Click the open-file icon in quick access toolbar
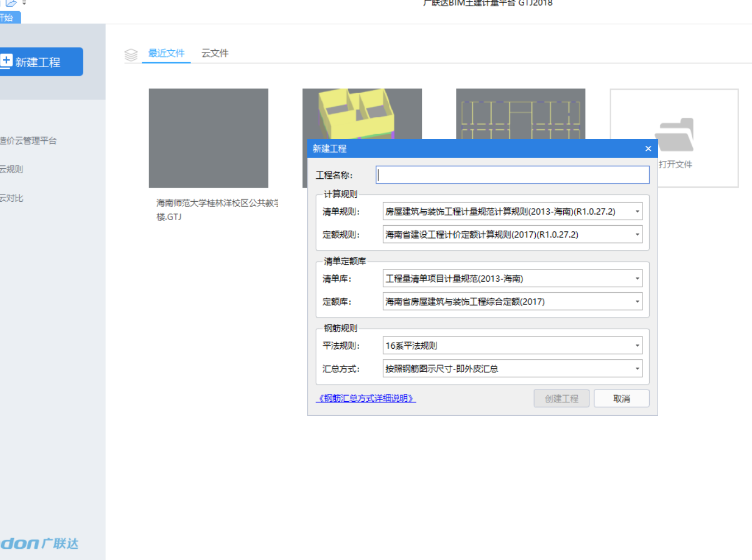The width and height of the screenshot is (752, 560). [x=11, y=3]
